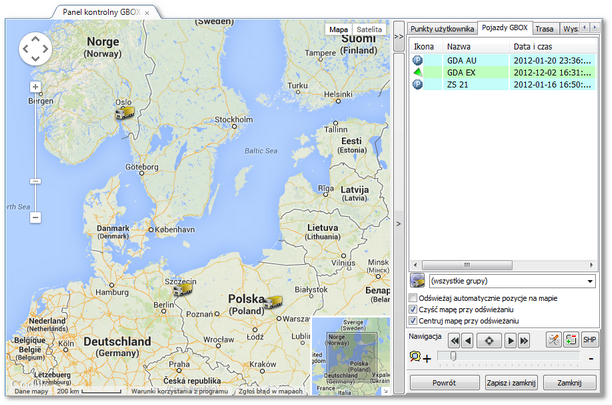Click Zapisz i zamknij button

click(511, 383)
